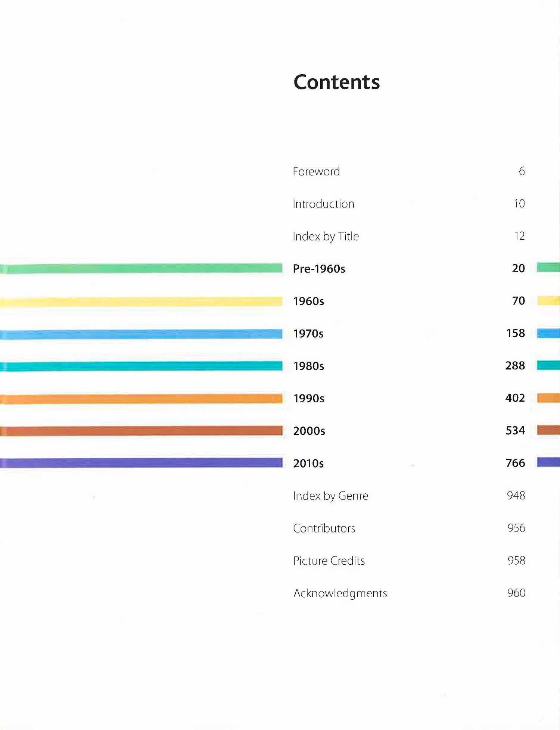Image resolution: width=560 pixels, height=730 pixels.
Task: Navigate to the 1980s chapter
Action: (x=308, y=366)
